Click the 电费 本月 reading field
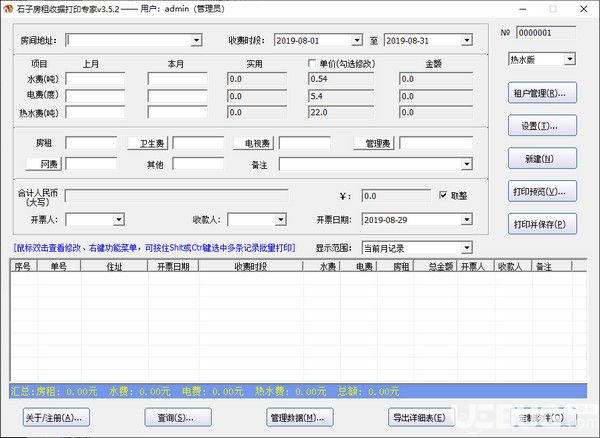 [x=178, y=96]
